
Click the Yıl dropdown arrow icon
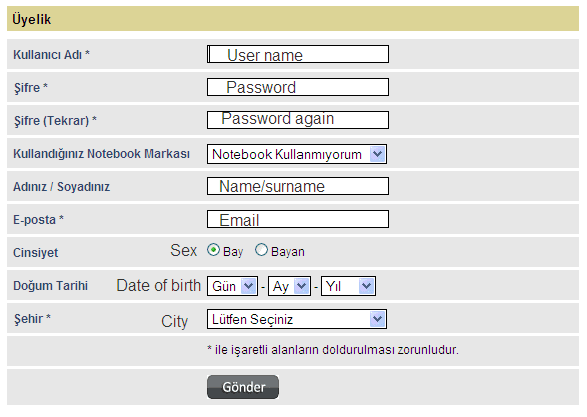click(366, 286)
